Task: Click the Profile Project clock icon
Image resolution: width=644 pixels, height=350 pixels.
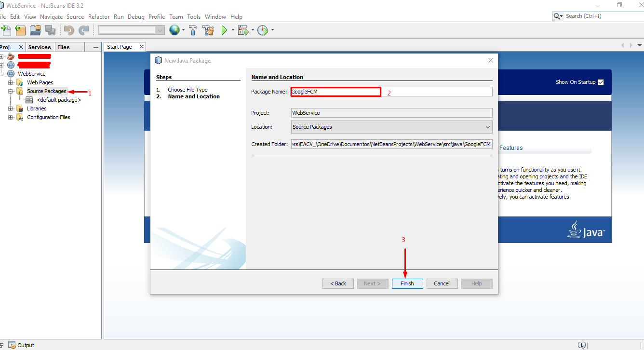Action: click(262, 30)
